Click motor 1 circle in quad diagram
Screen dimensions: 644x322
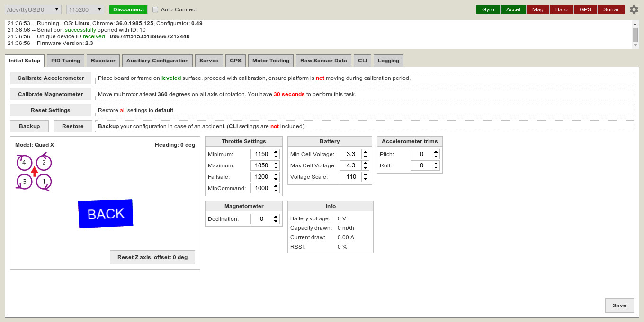pyautogui.click(x=44, y=182)
